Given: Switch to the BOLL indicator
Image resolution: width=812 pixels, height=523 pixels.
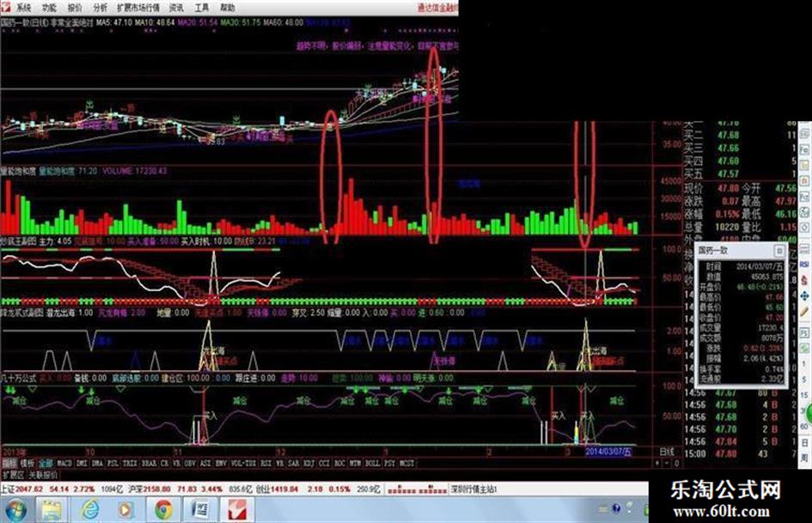Looking at the screenshot, I should coord(373,464).
